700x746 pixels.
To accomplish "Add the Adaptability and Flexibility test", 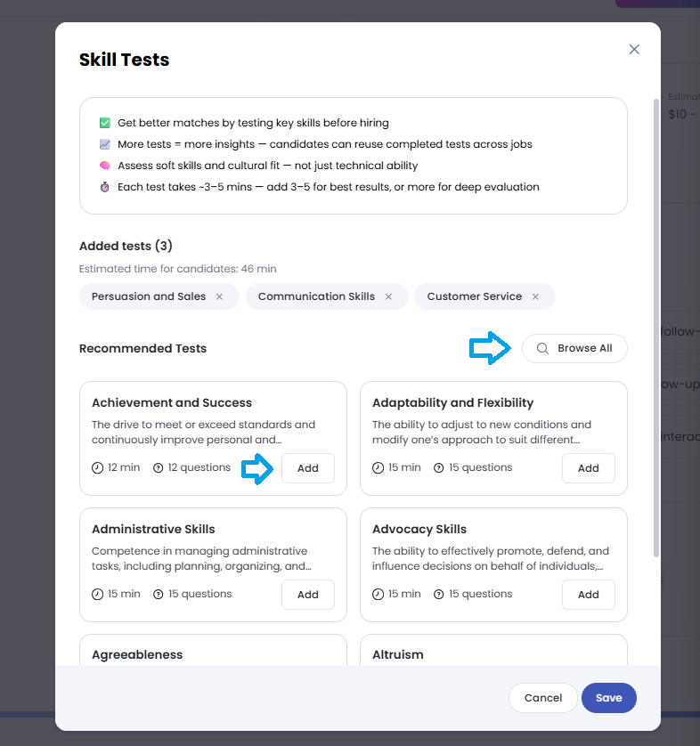I will click(588, 468).
